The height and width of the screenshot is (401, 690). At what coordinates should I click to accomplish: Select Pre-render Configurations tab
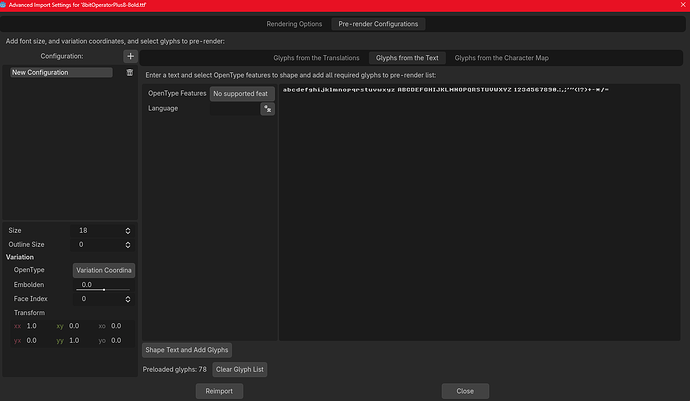click(x=378, y=24)
